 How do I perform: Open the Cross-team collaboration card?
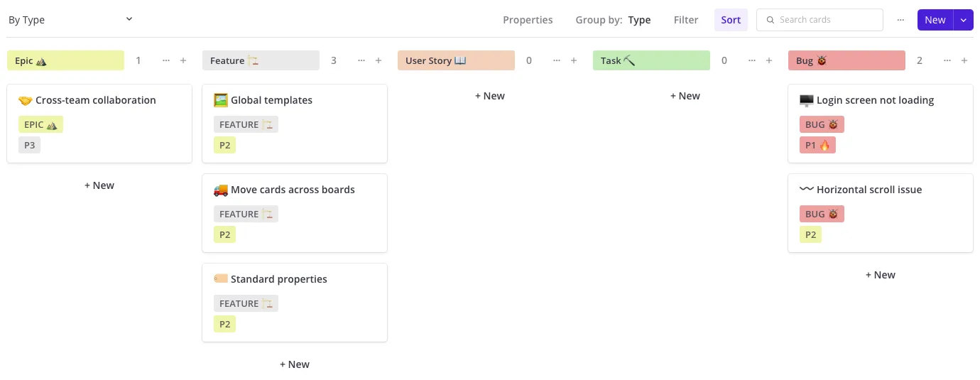point(99,124)
